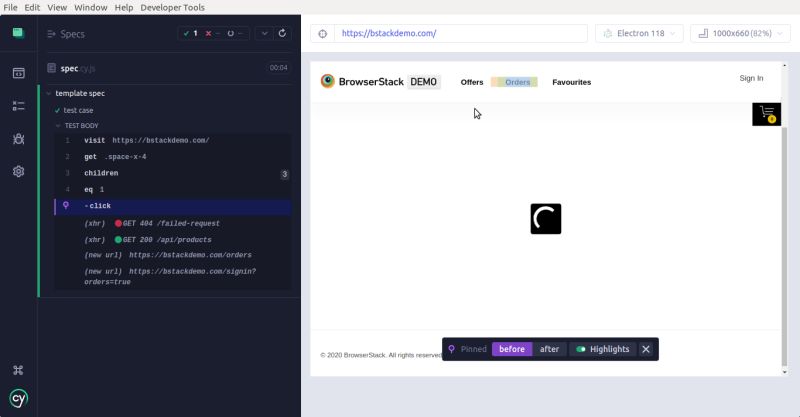800x417 pixels.
Task: Show the 'before' snapshot
Action: point(512,349)
